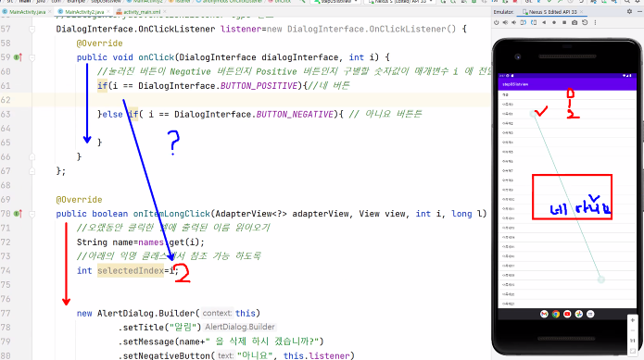The image size is (644, 360).
Task: Close the Nexus S emulator tab
Action: (x=581, y=12)
